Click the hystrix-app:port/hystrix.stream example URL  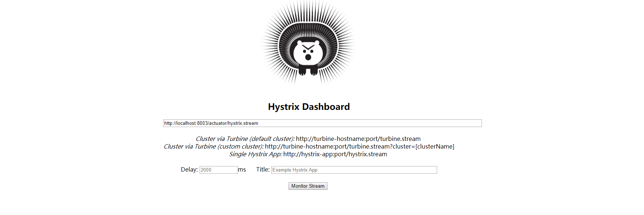(335, 154)
